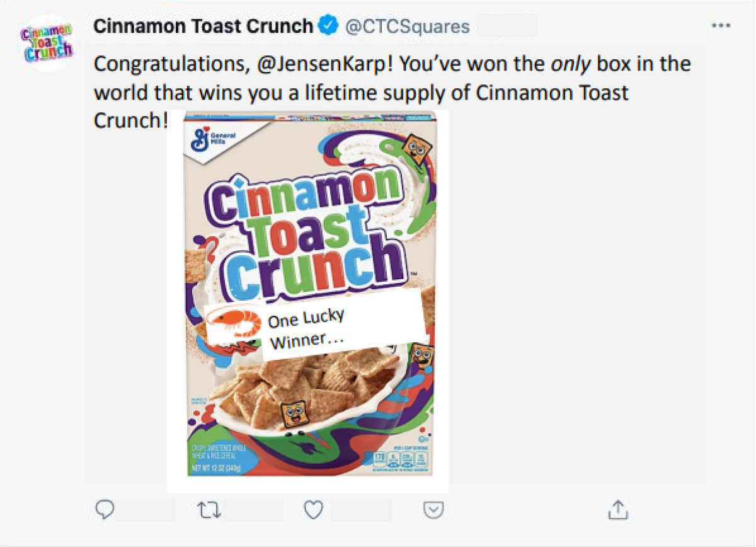Click the boxed down-chevron icon by the heart
Screen dimensions: 756x547
point(433,509)
